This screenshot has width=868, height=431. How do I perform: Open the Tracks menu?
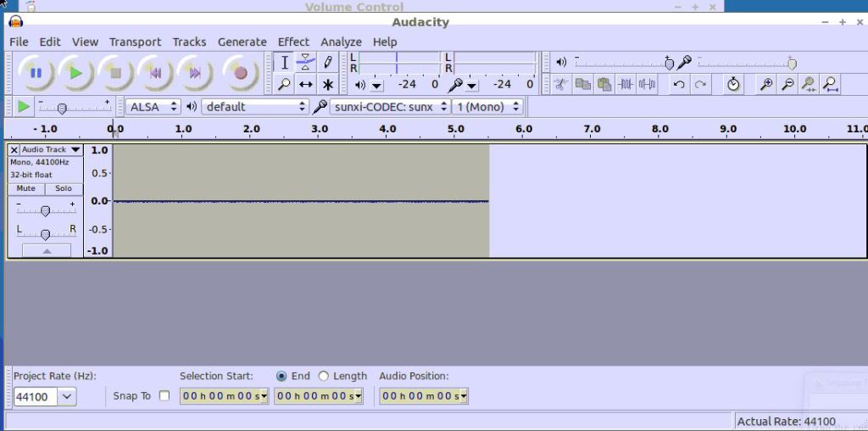coord(189,42)
